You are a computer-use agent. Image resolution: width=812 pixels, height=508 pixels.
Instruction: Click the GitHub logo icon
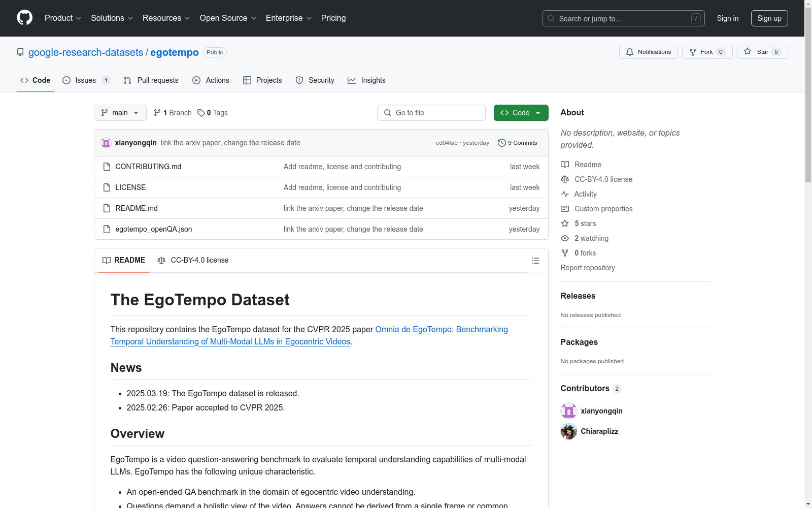pos(24,18)
